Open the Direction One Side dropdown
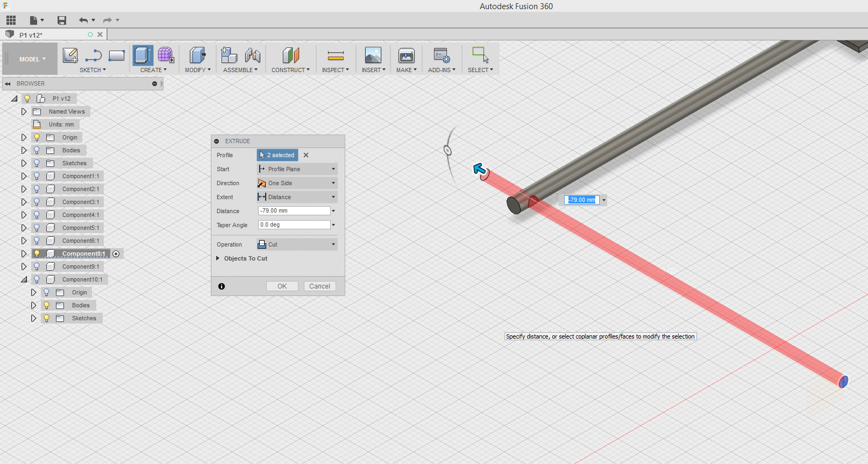The image size is (868, 464). [x=297, y=183]
